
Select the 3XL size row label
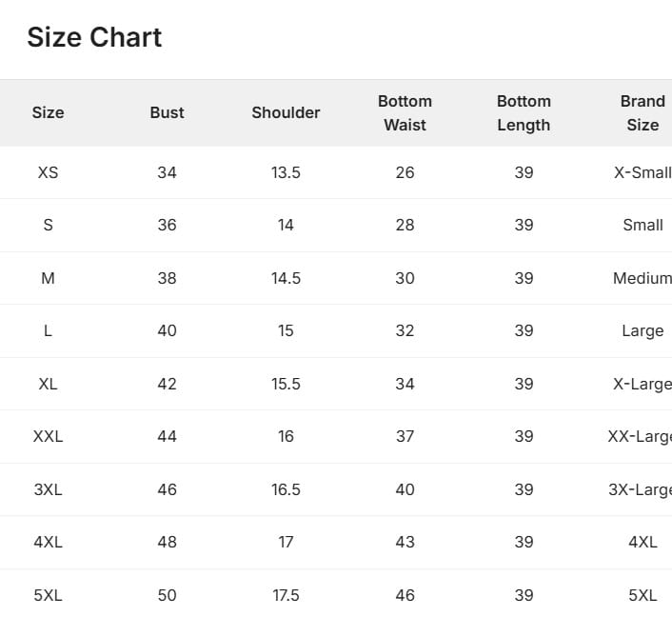point(48,489)
